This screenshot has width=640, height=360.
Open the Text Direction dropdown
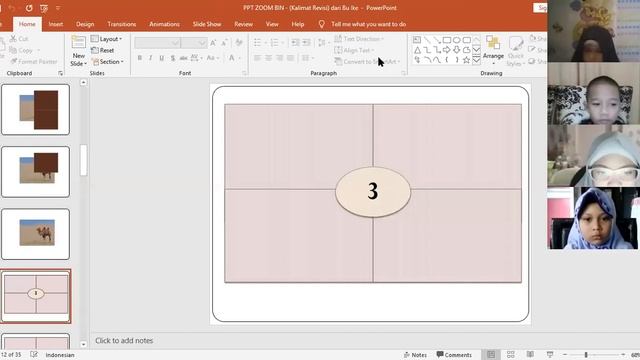[359, 39]
